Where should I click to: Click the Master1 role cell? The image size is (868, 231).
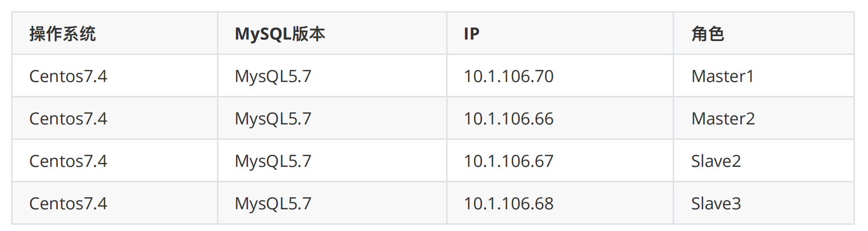coord(723,76)
